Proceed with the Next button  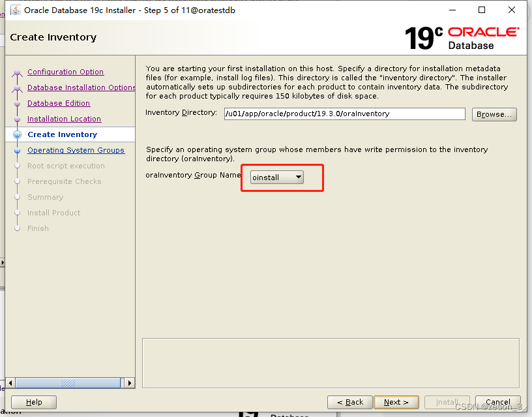click(x=396, y=402)
